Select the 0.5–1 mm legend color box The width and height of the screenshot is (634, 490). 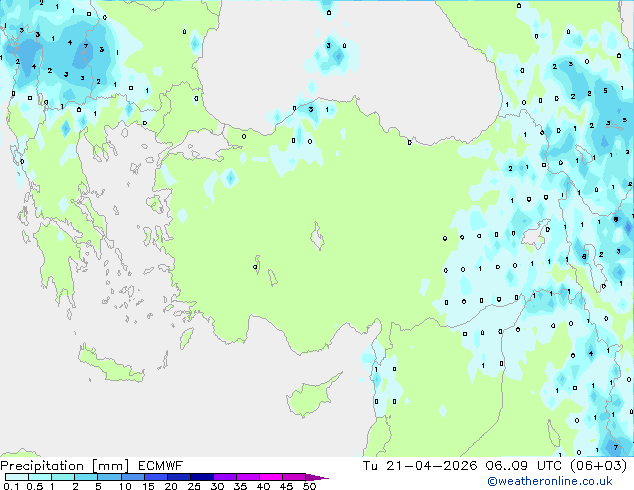(x=40, y=477)
